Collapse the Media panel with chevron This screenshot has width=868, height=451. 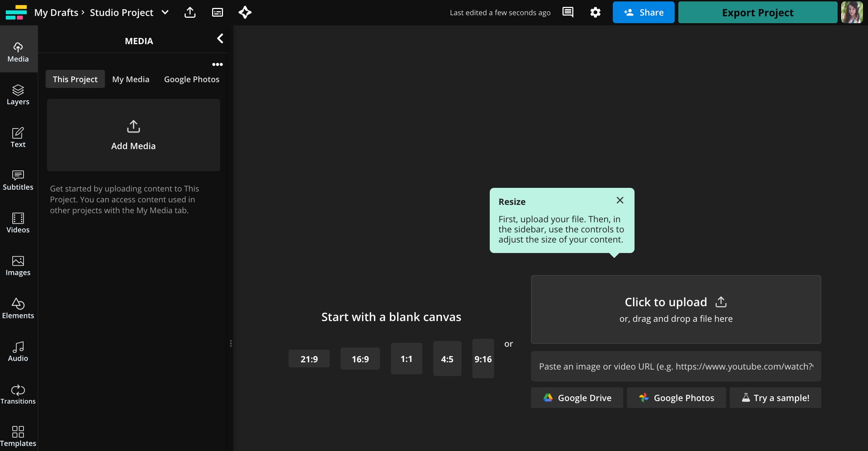tap(220, 39)
